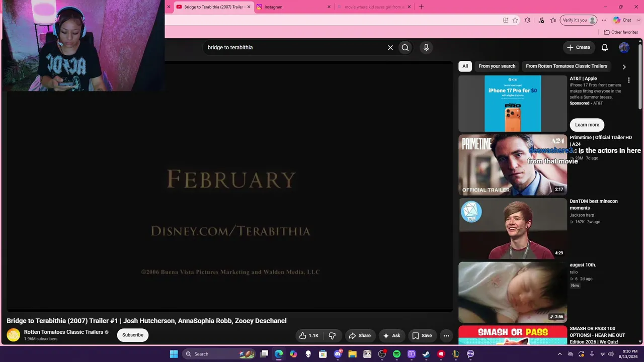Open Discord from the taskbar
Viewport: 644px width, 362px height.
tap(338, 354)
